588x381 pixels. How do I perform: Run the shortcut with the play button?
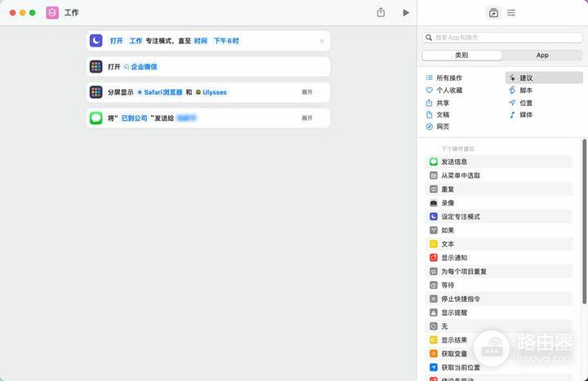coord(406,12)
